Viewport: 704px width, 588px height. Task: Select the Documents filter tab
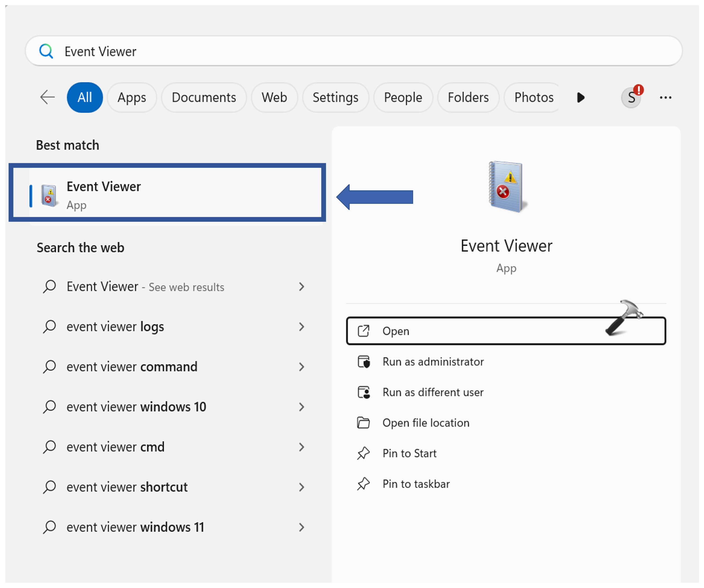(204, 98)
